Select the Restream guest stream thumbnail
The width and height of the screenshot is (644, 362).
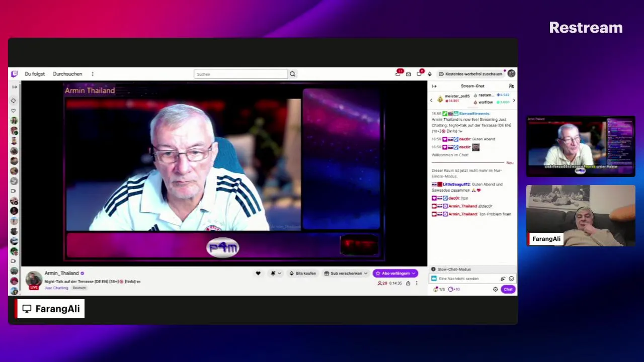click(x=581, y=147)
